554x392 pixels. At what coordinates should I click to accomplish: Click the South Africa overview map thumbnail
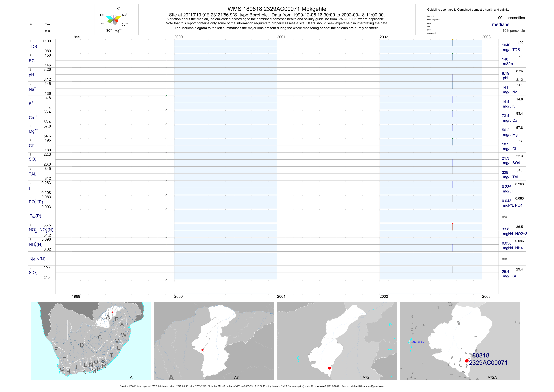[x=91, y=341]
